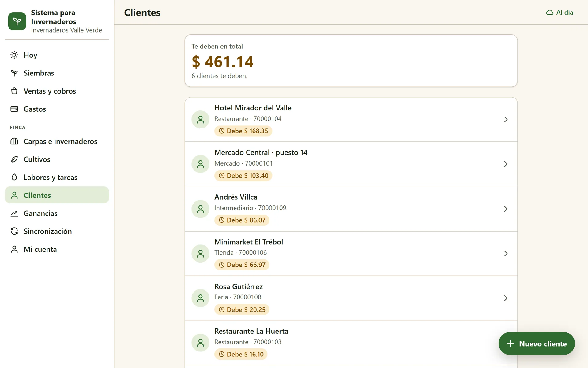This screenshot has width=588, height=368.
Task: Navigate to Gastos
Action: point(57,109)
